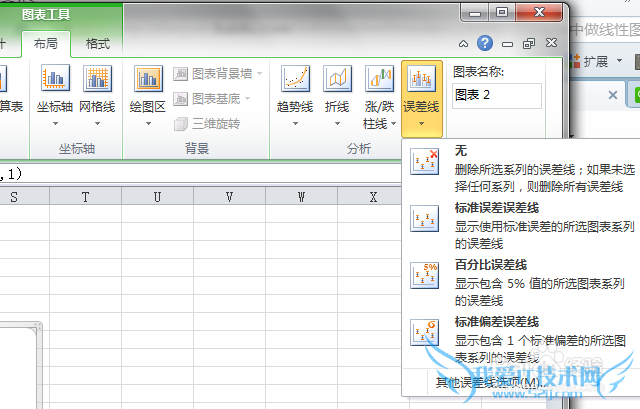Screen dimensions: 640x409
Task: Expand the 趋势线 dropdown arrow
Action: pyautogui.click(x=295, y=123)
